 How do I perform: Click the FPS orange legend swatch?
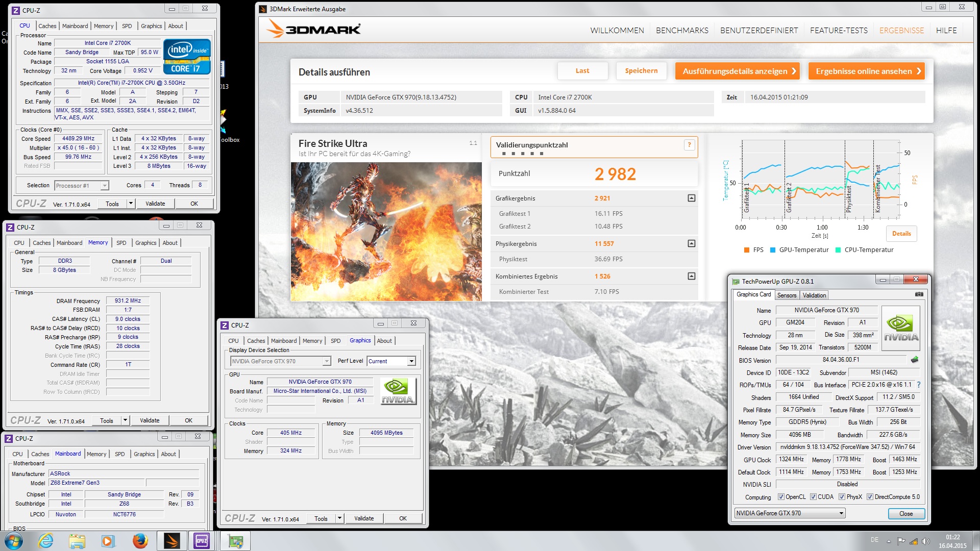point(747,250)
